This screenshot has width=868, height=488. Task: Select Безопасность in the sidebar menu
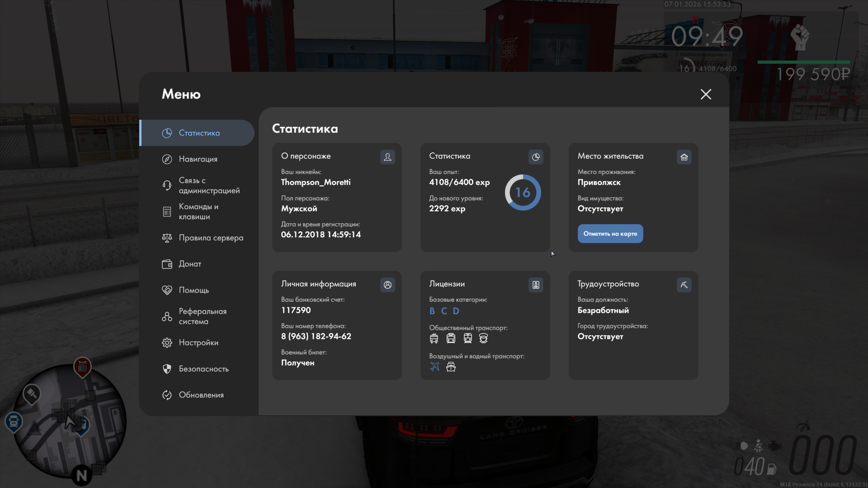point(203,369)
